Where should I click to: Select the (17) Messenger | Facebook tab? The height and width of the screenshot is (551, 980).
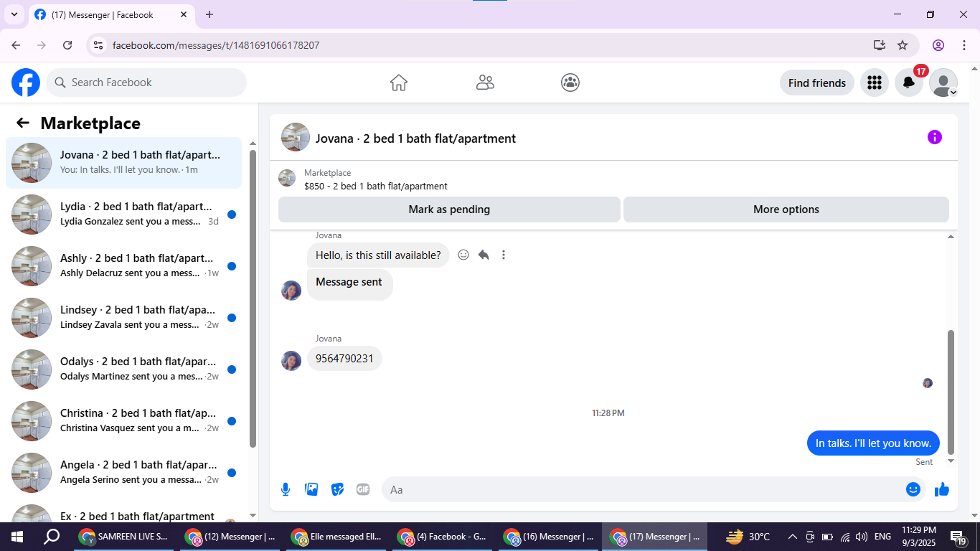pyautogui.click(x=111, y=14)
